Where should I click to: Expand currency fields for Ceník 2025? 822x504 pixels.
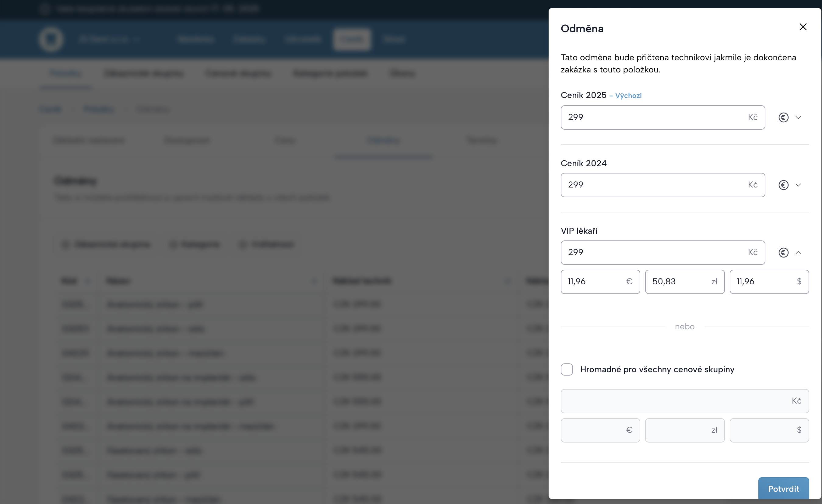coord(798,117)
